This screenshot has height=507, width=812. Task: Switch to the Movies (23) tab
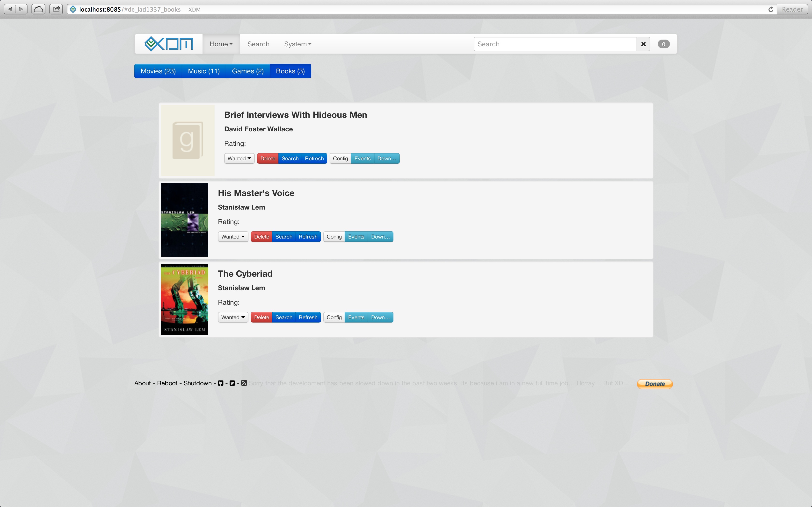(x=158, y=71)
